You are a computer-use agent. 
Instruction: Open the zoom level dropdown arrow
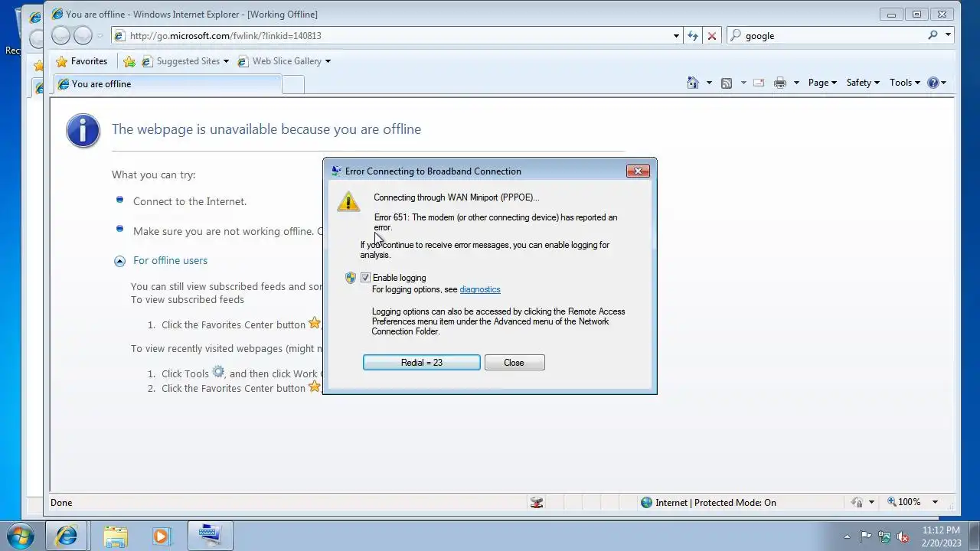tap(935, 503)
